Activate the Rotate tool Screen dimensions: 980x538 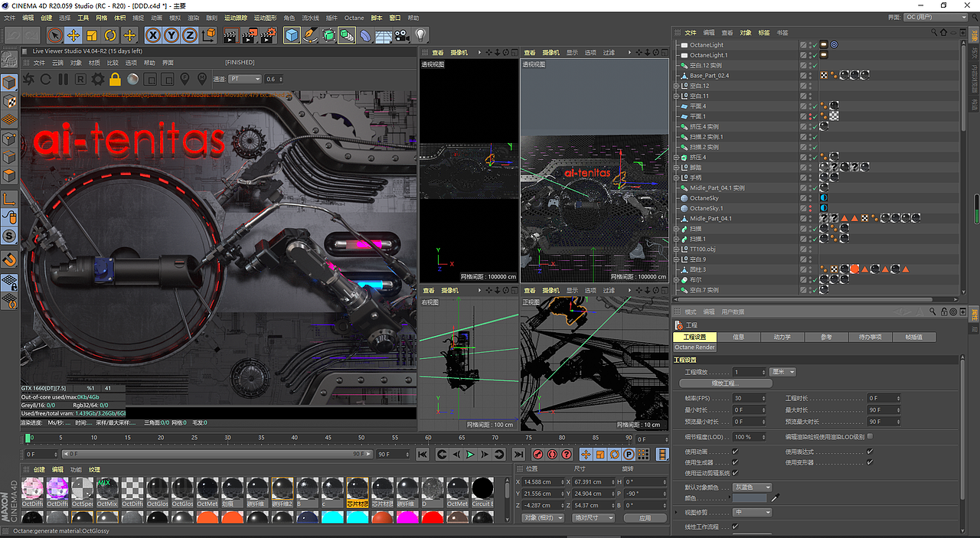coord(110,35)
